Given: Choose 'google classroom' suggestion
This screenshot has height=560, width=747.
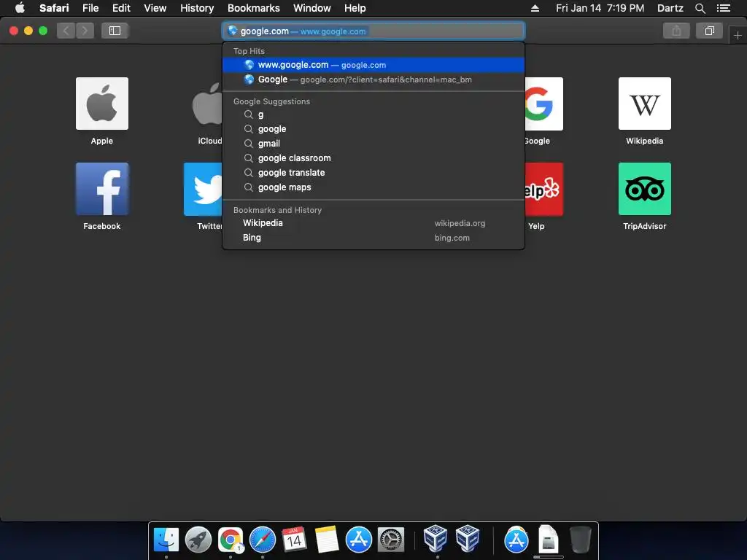Looking at the screenshot, I should coord(373,158).
